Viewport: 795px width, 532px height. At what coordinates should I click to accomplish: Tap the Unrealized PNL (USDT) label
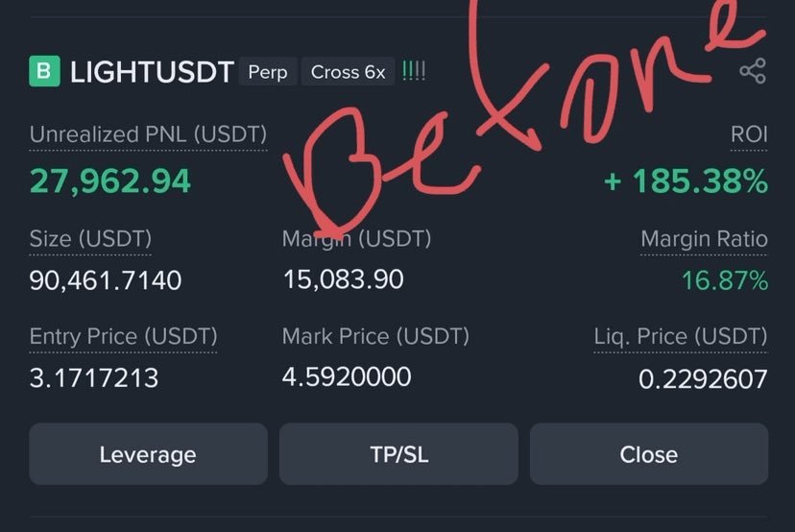[148, 134]
